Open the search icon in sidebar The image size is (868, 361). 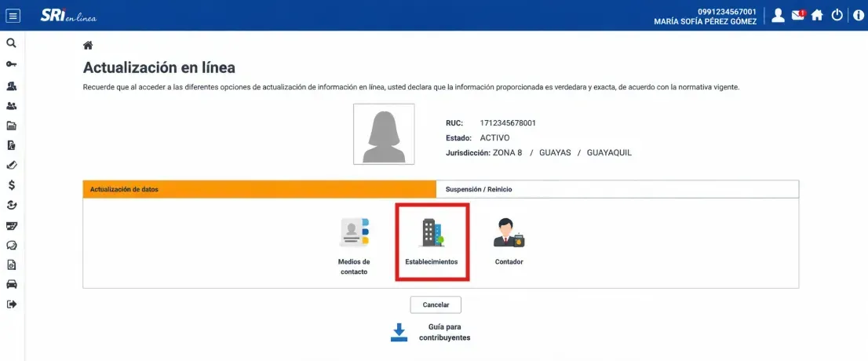pyautogui.click(x=11, y=43)
